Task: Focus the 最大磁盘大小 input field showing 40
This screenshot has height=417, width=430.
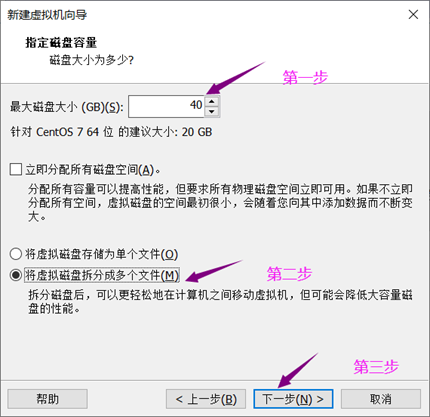Action: [166, 106]
